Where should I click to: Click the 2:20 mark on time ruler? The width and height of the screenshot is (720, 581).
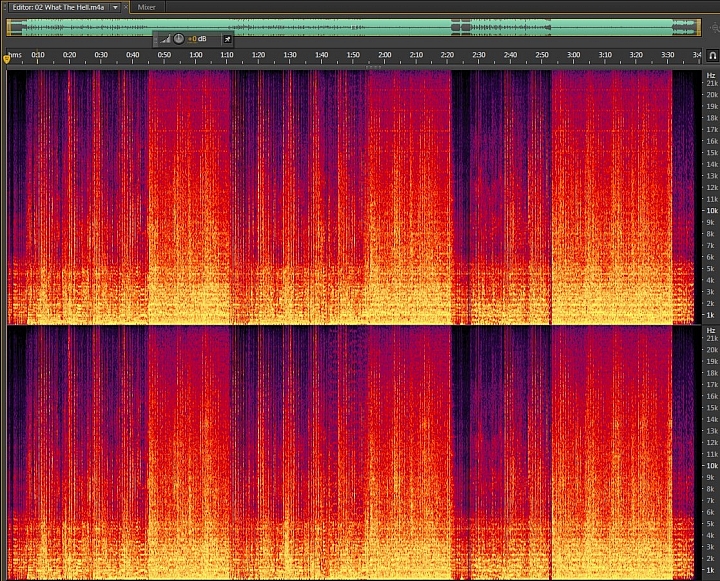tap(447, 55)
